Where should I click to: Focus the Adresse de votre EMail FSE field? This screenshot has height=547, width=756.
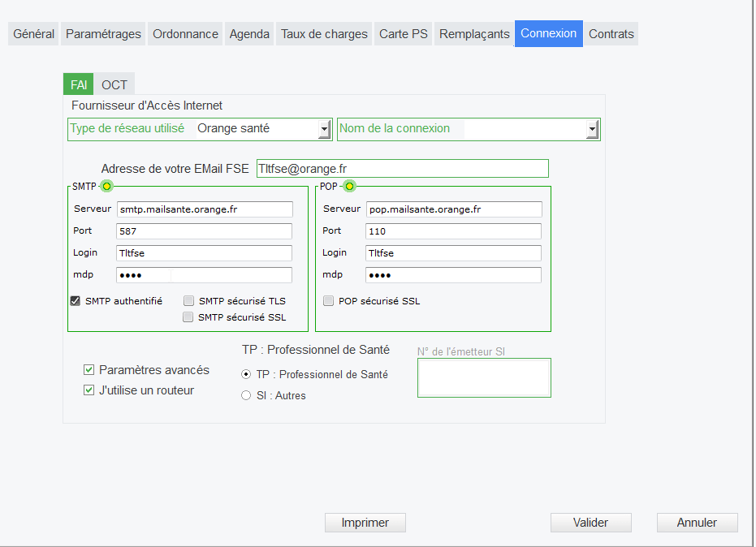pos(402,169)
